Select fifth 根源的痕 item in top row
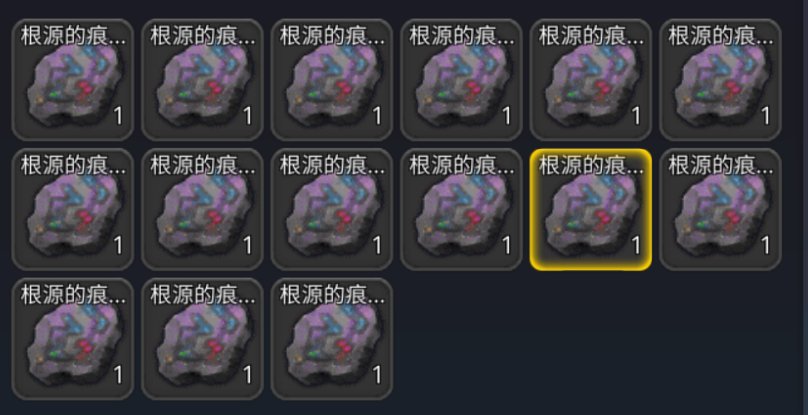The height and width of the screenshot is (415, 808). [x=591, y=80]
